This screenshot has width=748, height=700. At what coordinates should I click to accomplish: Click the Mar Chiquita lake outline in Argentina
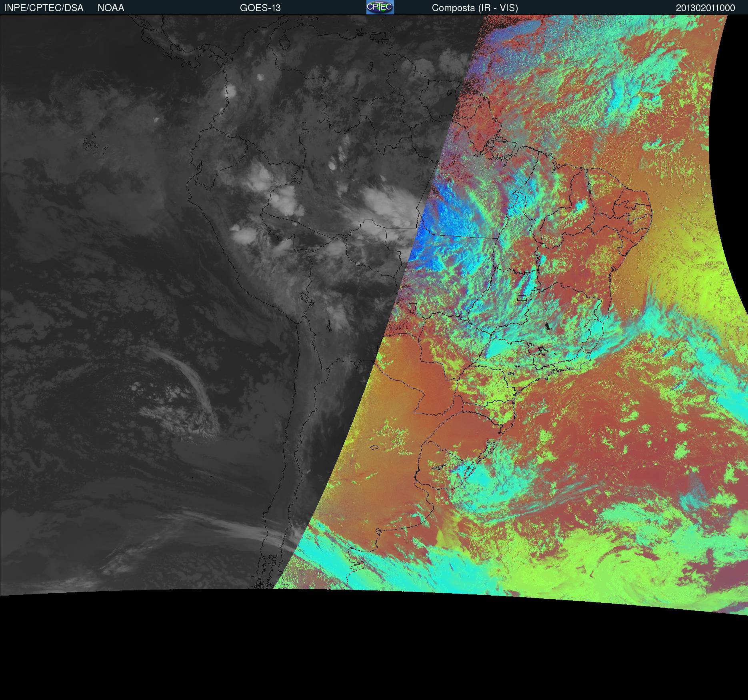coord(374,448)
